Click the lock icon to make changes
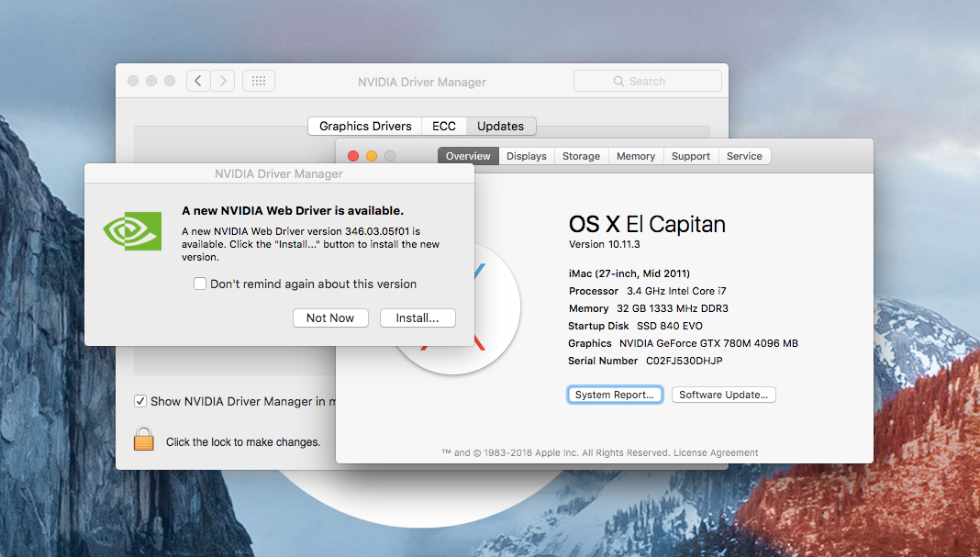 coord(144,439)
